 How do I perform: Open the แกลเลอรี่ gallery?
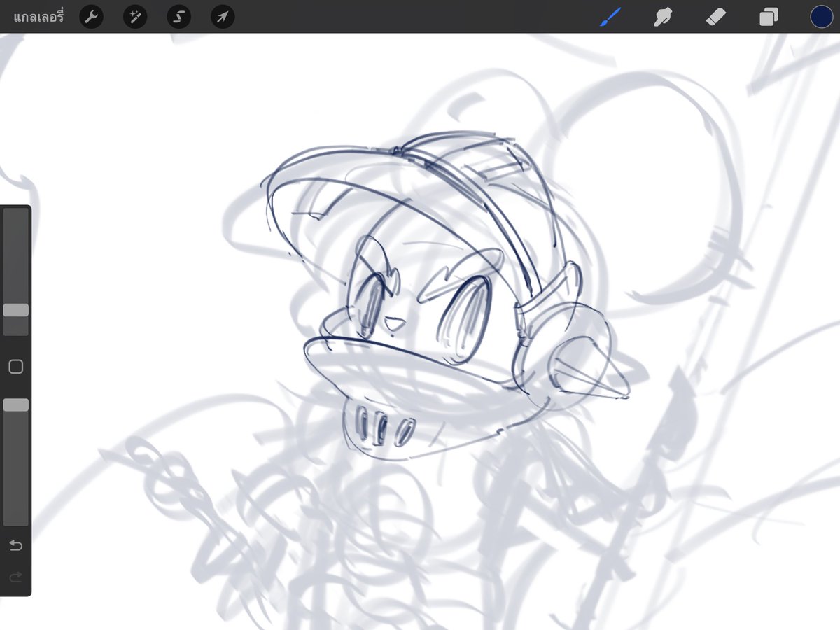[38, 17]
